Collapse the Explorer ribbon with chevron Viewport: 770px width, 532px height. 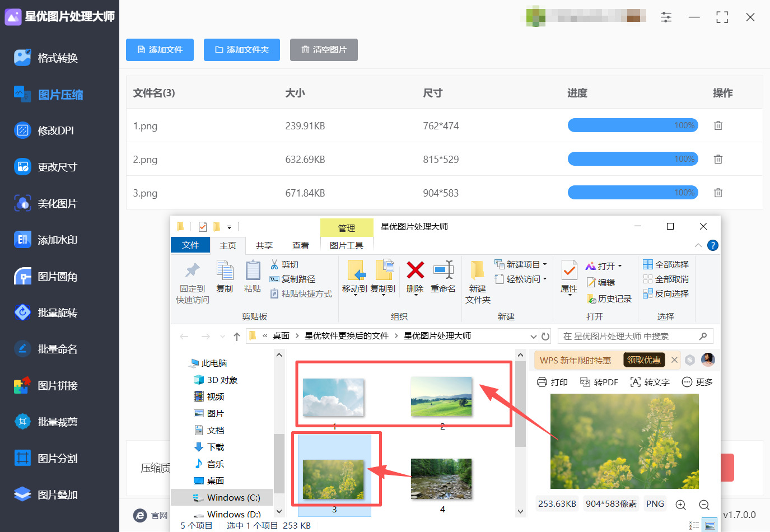(x=698, y=245)
